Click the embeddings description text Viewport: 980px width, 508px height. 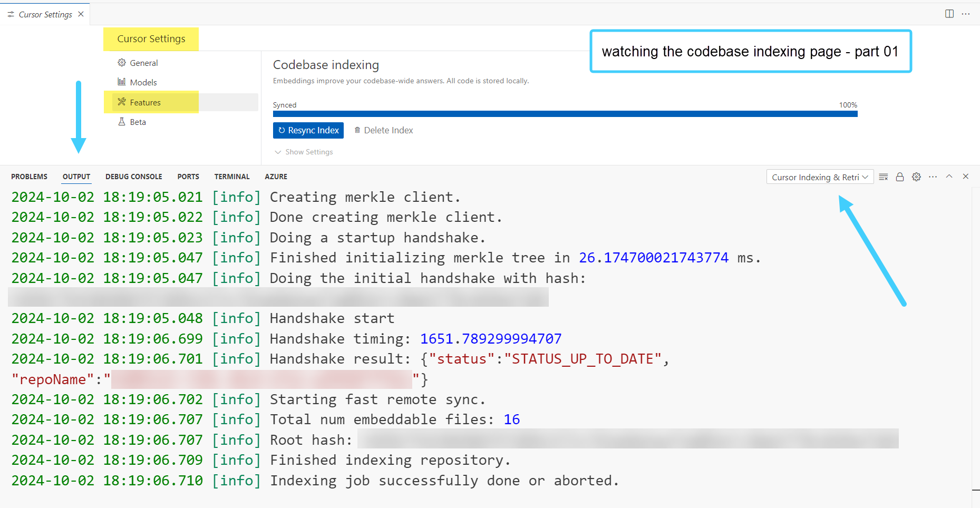coord(401,81)
